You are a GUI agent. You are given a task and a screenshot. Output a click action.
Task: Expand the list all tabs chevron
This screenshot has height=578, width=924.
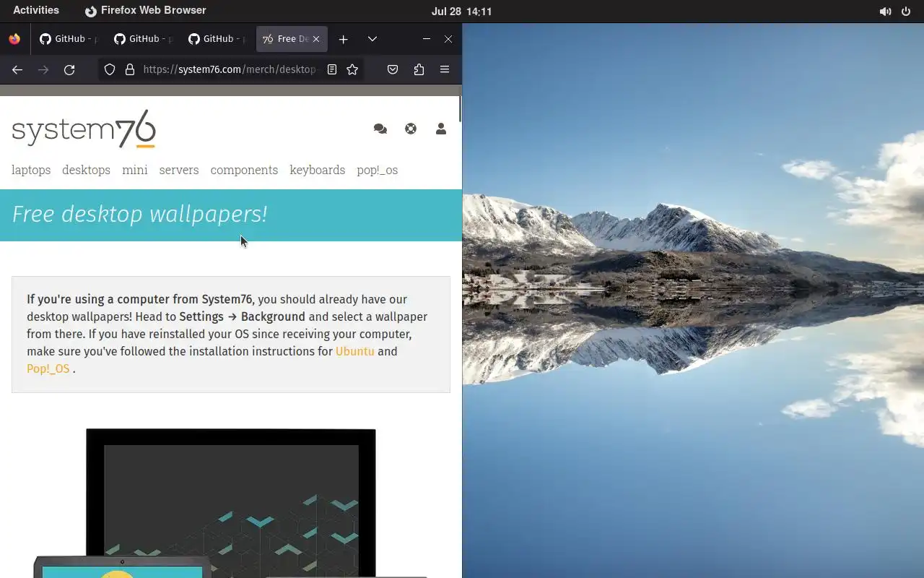(372, 39)
